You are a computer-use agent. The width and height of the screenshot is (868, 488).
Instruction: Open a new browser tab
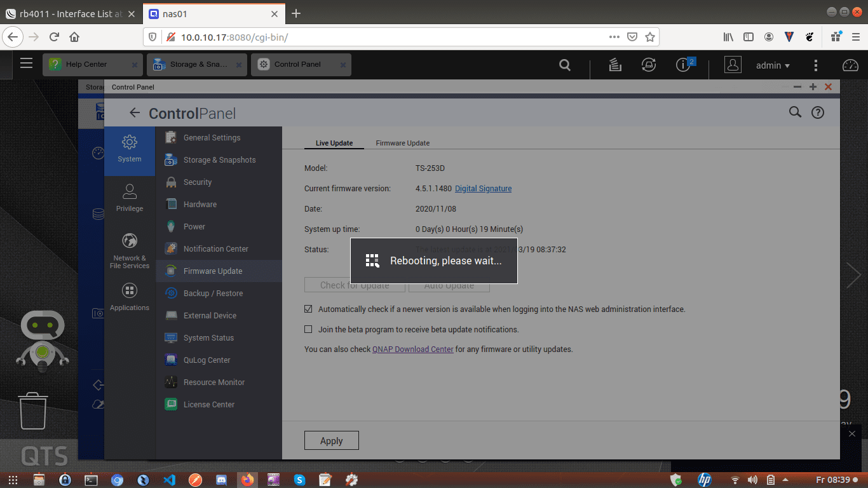pos(295,13)
